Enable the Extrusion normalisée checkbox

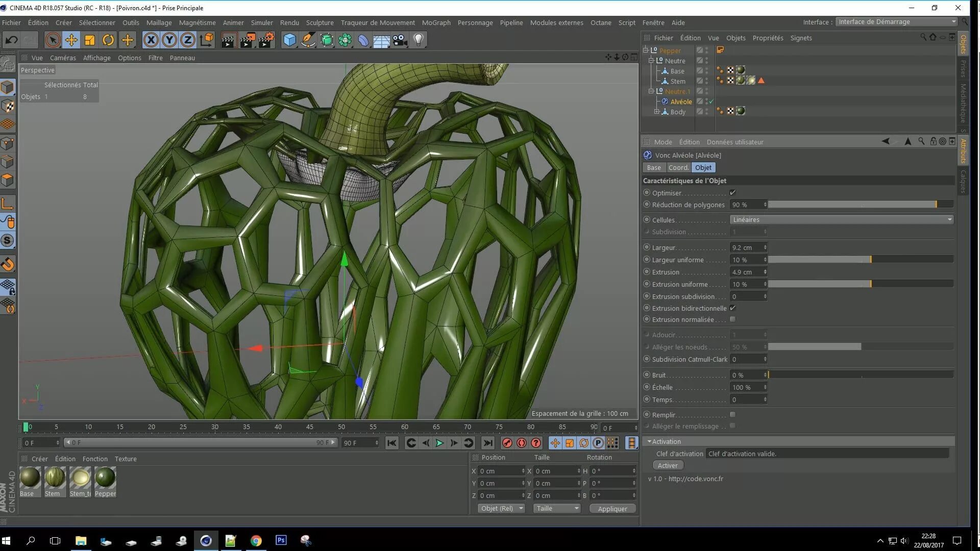732,319
